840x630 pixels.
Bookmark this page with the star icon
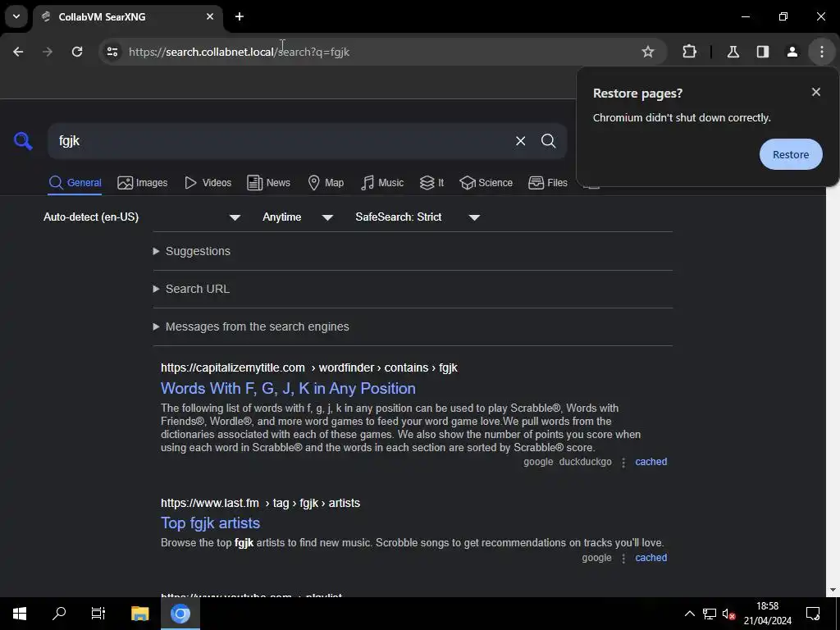click(x=648, y=52)
